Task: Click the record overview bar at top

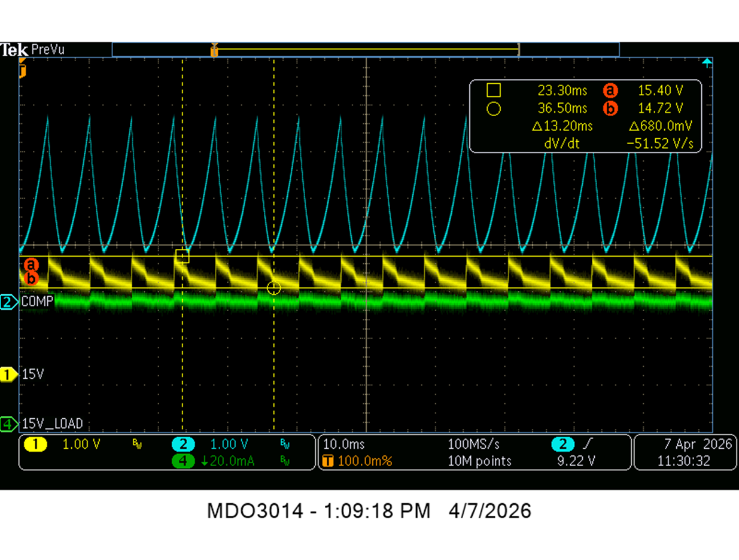Action: pyautogui.click(x=366, y=50)
